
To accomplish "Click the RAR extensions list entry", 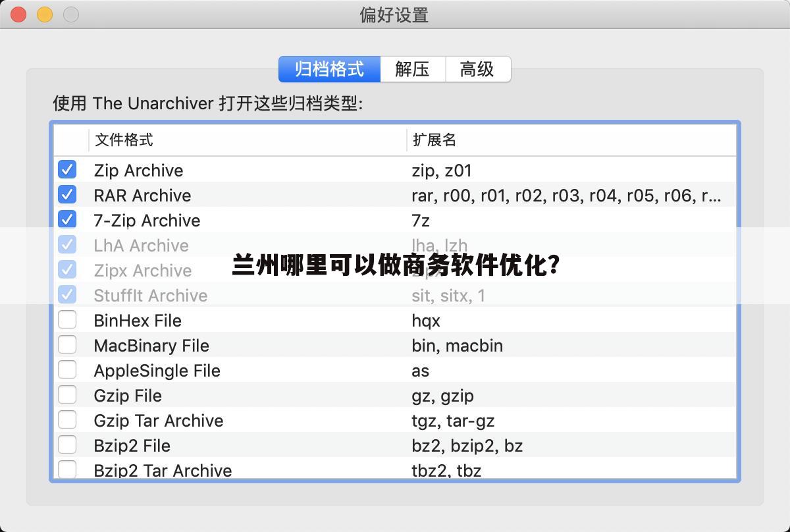I will pyautogui.click(x=563, y=194).
